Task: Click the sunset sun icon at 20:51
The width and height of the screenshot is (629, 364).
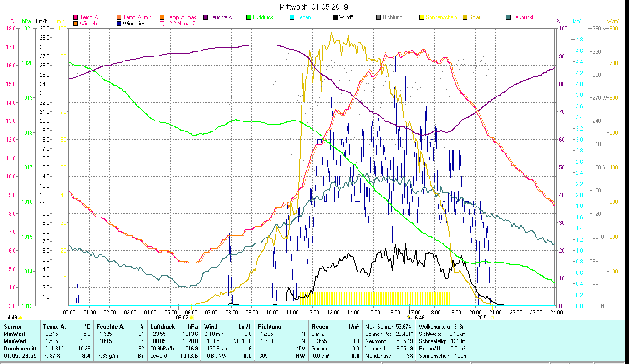Action: tap(492, 318)
